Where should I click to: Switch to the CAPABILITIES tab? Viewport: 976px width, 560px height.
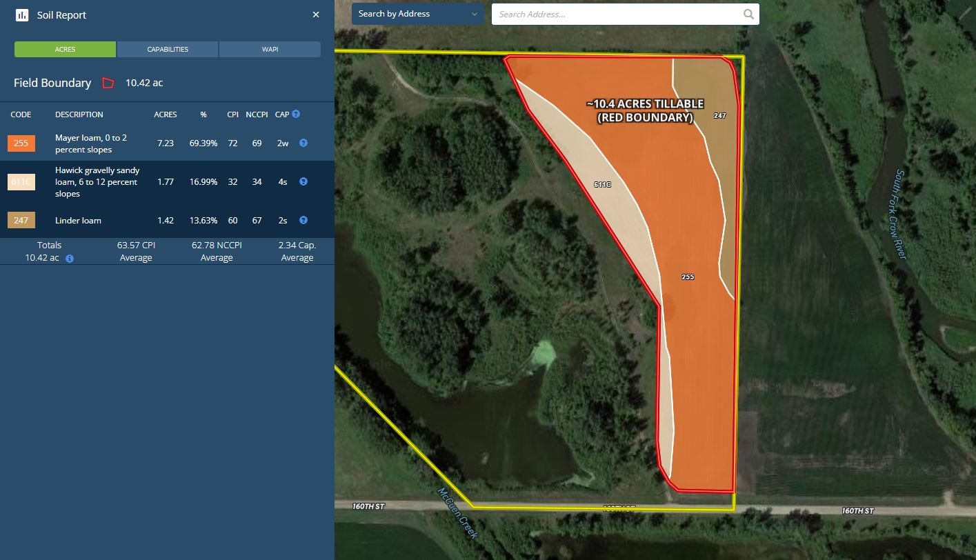168,50
